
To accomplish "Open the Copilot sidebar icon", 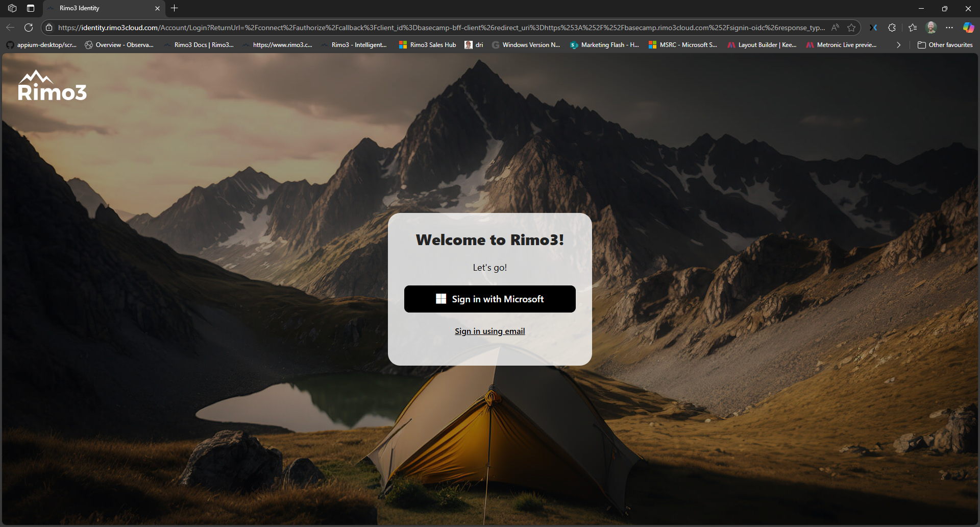I will click(x=968, y=28).
